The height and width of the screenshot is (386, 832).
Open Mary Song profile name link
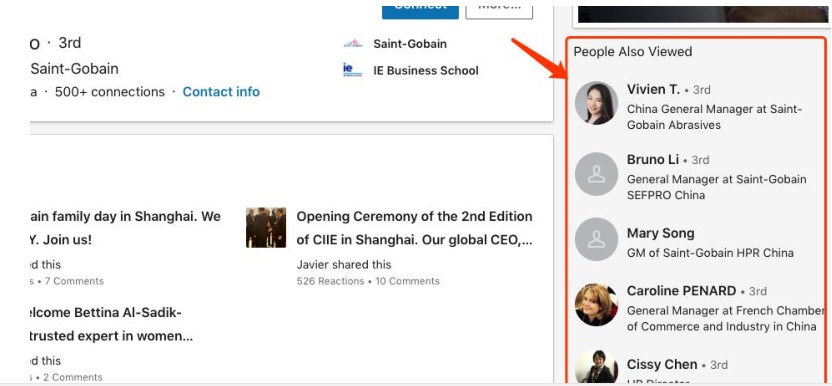click(661, 233)
